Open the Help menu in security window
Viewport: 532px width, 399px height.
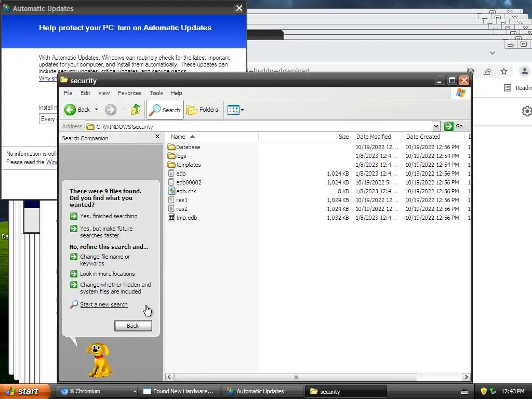(x=177, y=93)
